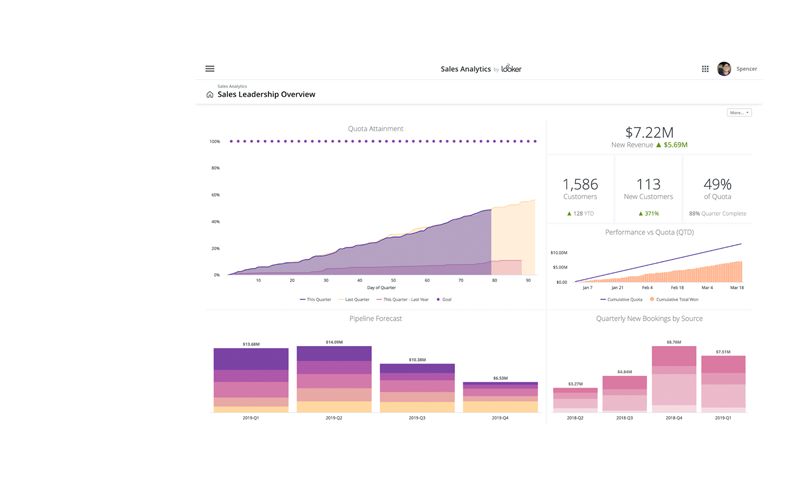Viewport: 795px width, 490px height.
Task: Click the 88% Quarter Complete text
Action: click(x=717, y=214)
